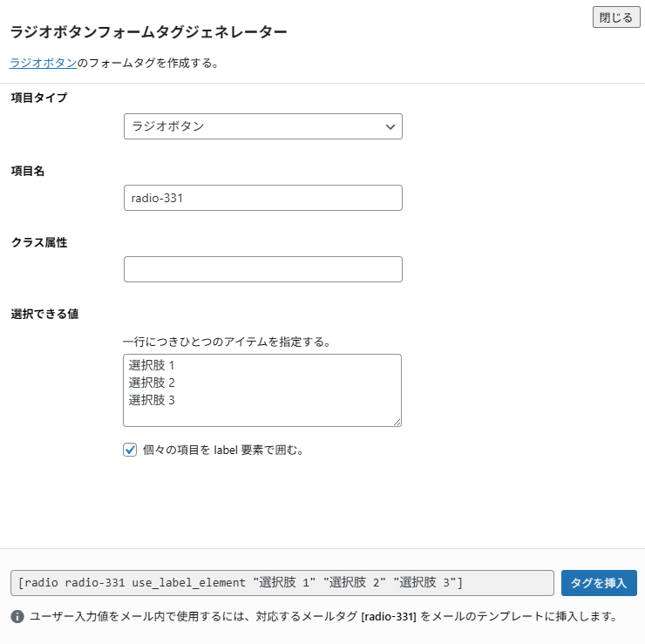The image size is (645, 644).
Task: Click the 選択できる値 options textarea
Action: coord(261,414)
